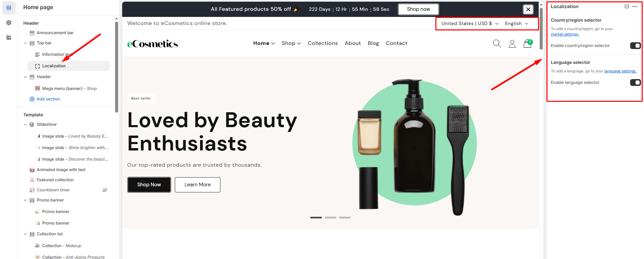
Task: Click the Add section plus icon
Action: click(x=32, y=99)
